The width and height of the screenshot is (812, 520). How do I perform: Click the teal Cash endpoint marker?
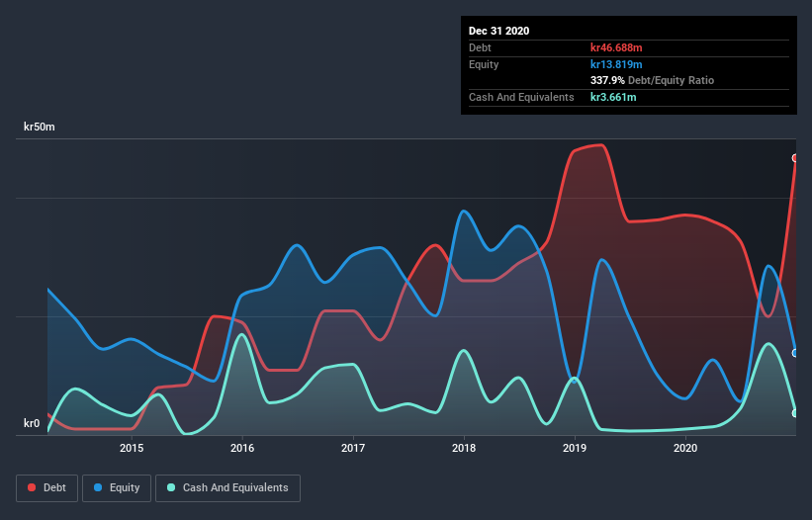795,413
